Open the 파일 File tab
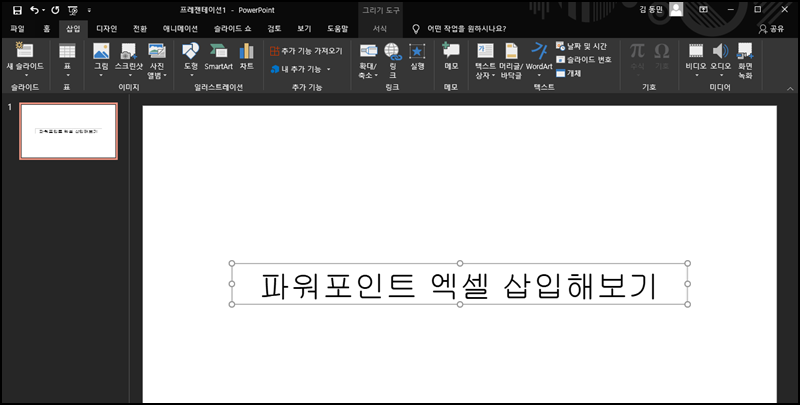800x405 pixels. tap(17, 29)
